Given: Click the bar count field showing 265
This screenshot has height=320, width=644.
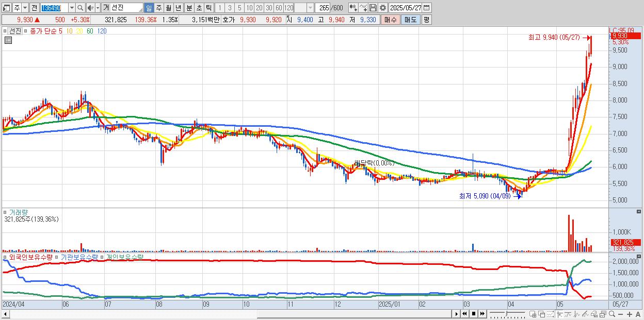Looking at the screenshot, I should point(323,8).
